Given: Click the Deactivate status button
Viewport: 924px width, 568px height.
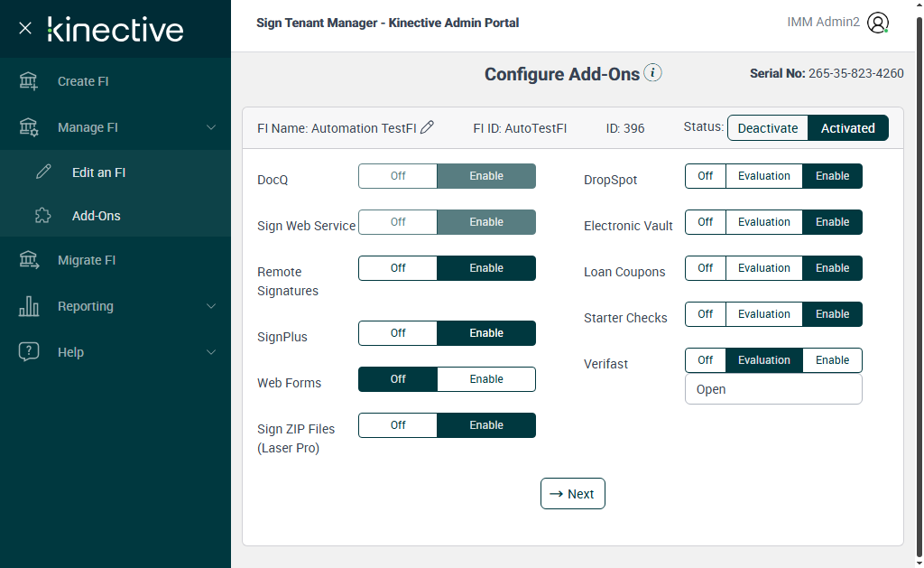Looking at the screenshot, I should [x=767, y=128].
